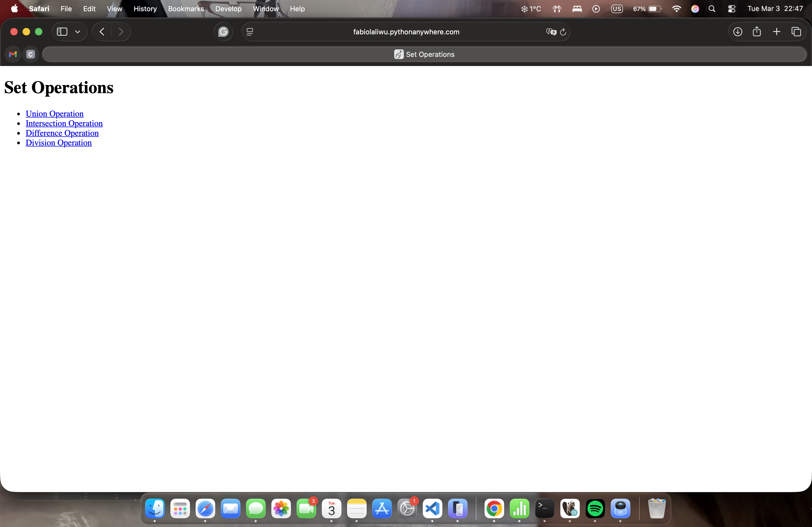Open the Downloads icon in Safari toolbar
Viewport: 812px width, 527px height.
[x=737, y=32]
